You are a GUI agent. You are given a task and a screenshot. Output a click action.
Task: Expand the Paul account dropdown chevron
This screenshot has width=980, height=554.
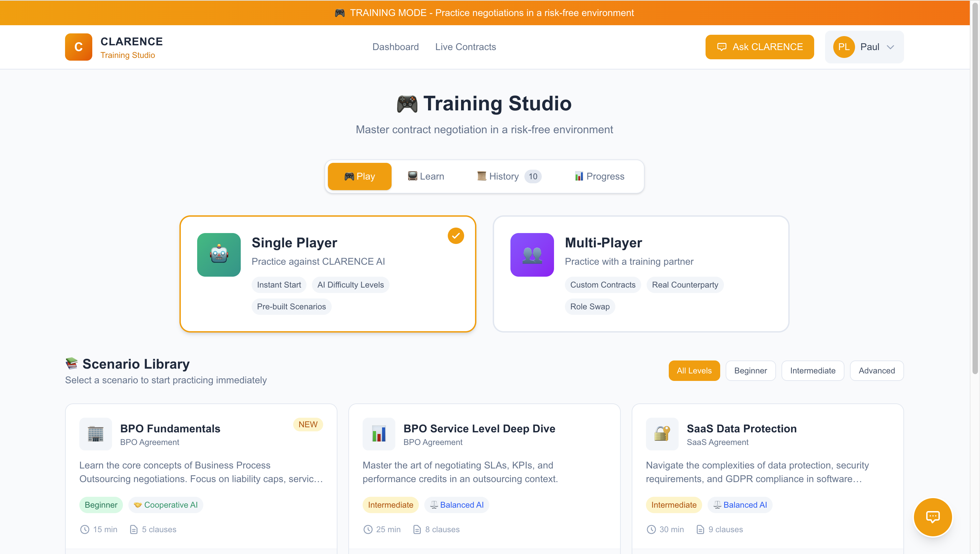[890, 47]
